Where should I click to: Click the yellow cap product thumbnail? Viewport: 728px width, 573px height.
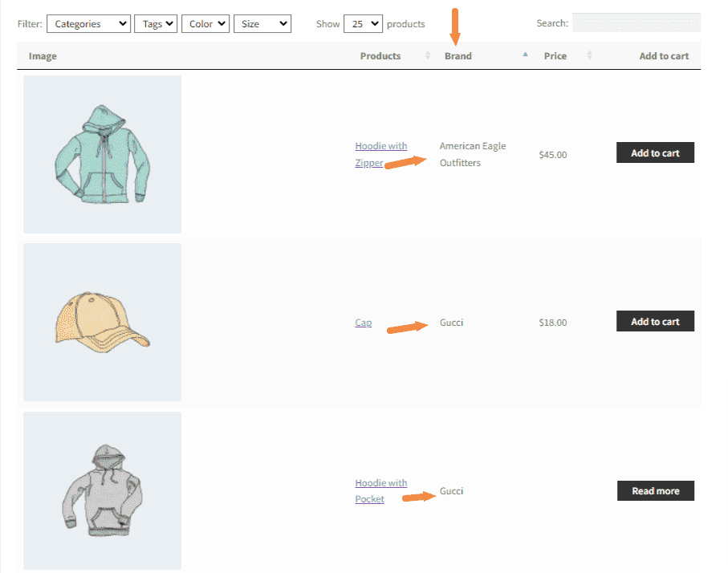tap(102, 323)
